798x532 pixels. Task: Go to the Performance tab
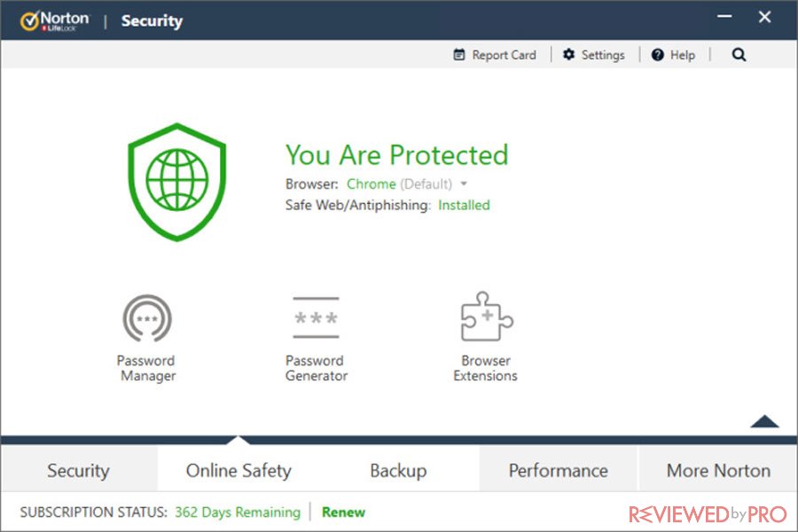559,471
